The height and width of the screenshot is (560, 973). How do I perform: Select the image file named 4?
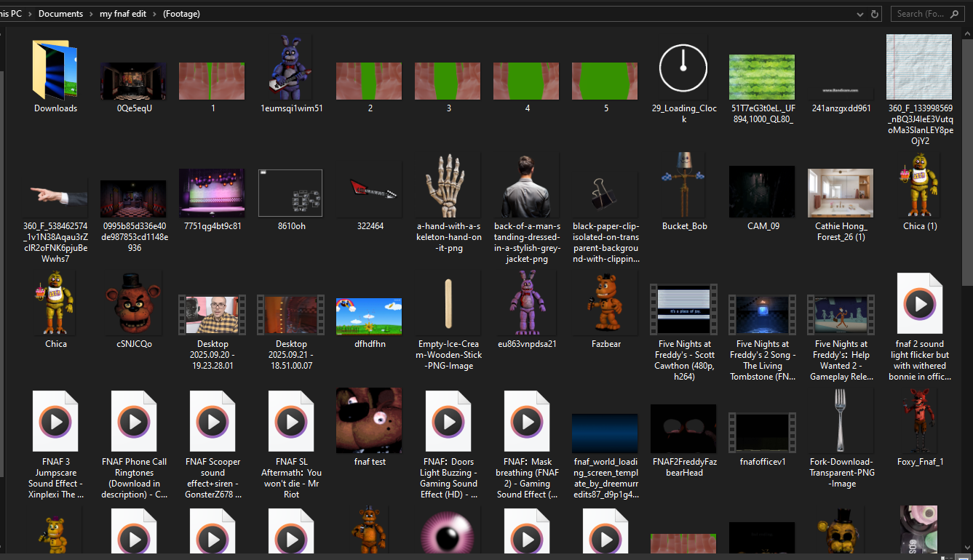tap(527, 81)
